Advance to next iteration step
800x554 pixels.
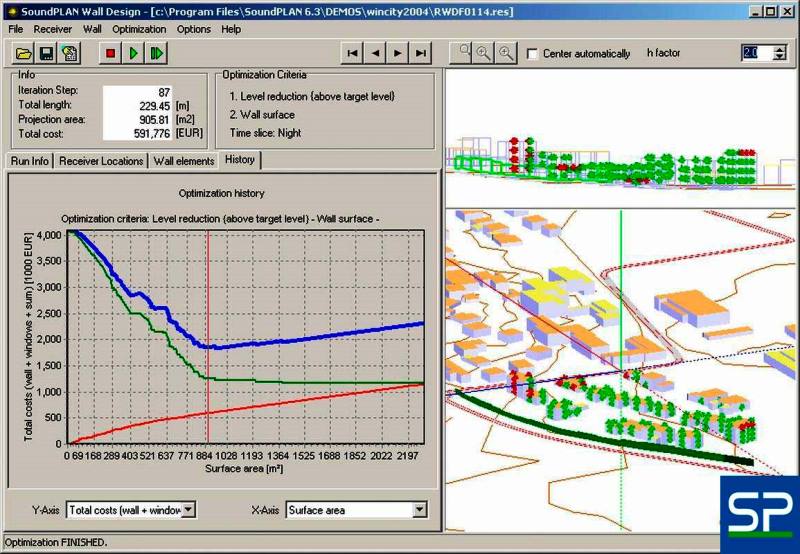coord(398,53)
